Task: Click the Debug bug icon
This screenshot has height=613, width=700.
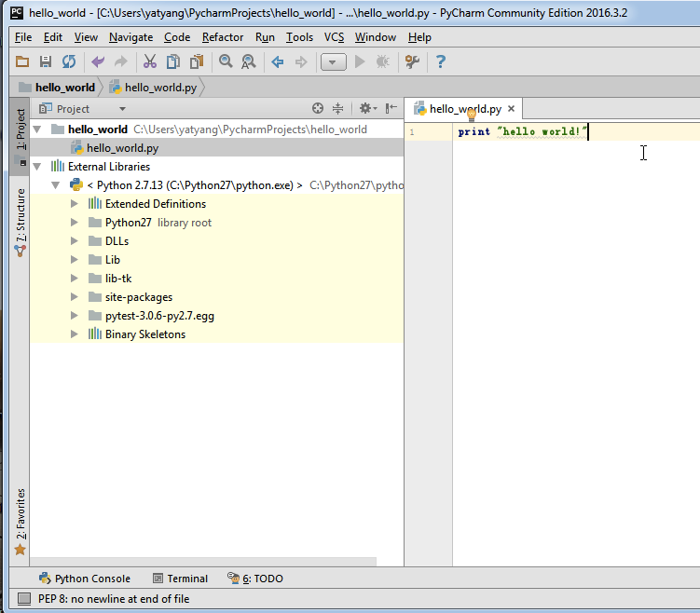Action: [383, 61]
